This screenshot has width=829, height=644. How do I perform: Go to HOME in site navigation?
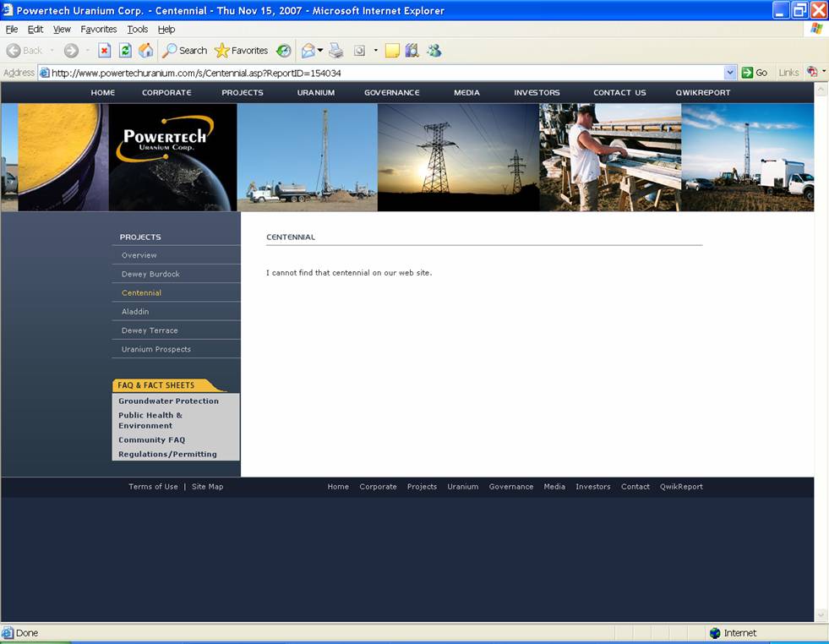point(102,92)
